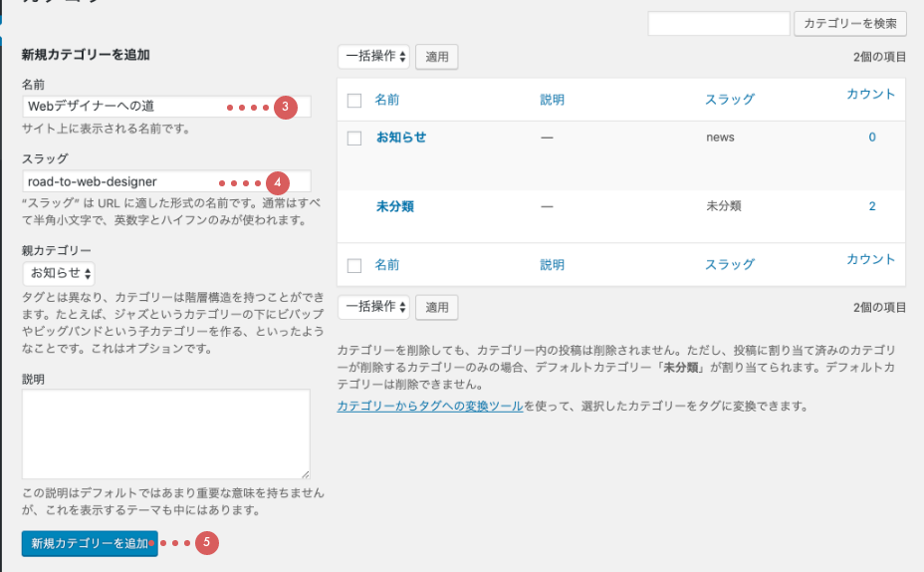924x572 pixels.
Task: Click into the スラッグ text field
Action: (x=119, y=182)
